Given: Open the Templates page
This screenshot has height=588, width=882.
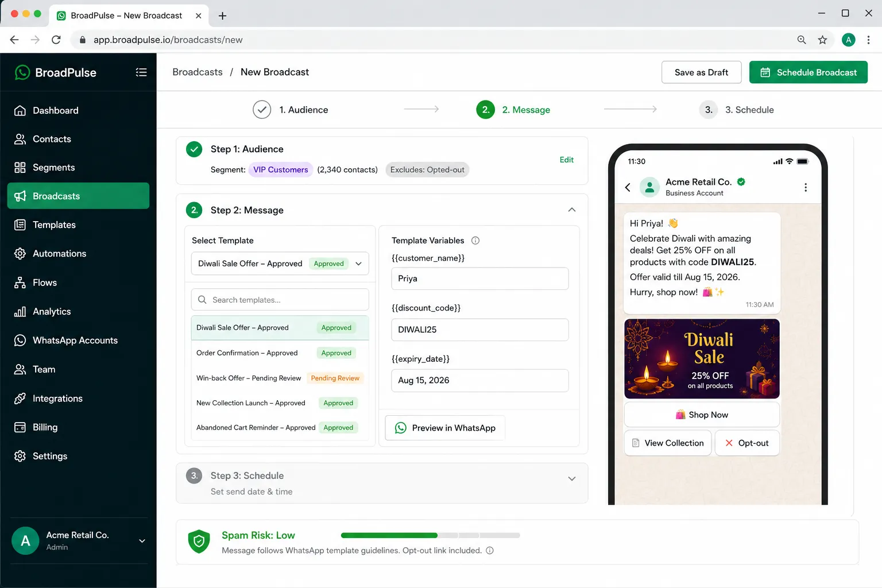Looking at the screenshot, I should 78,225.
